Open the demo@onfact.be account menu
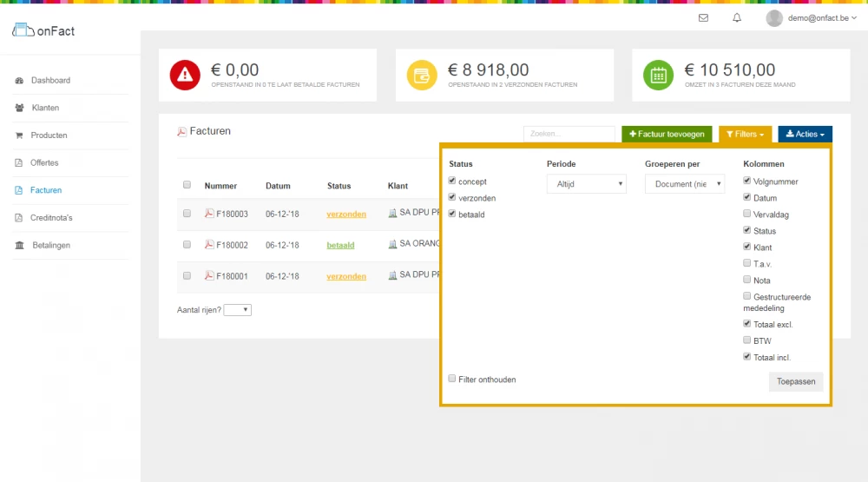 [812, 18]
